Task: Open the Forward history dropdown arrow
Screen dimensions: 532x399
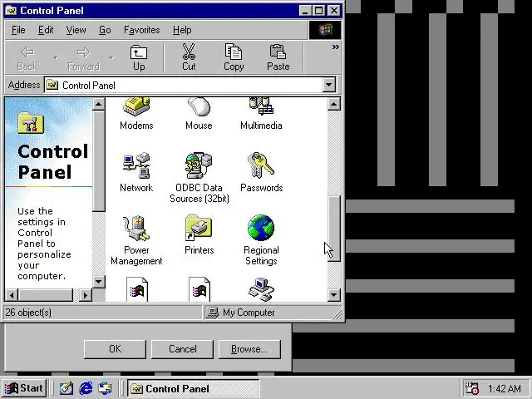Action: (111, 58)
